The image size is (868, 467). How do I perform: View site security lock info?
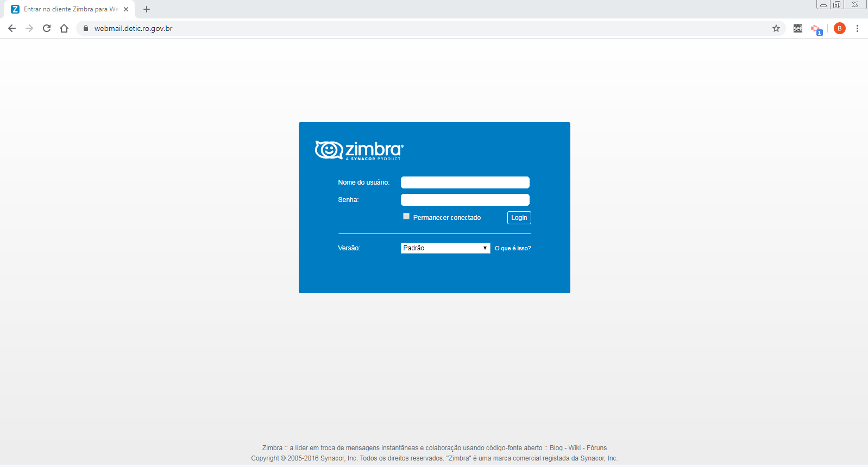tap(85, 28)
